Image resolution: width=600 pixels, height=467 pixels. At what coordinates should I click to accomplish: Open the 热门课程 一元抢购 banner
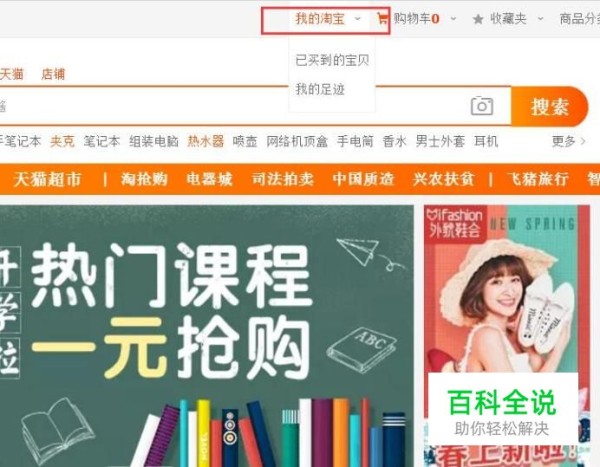207,336
